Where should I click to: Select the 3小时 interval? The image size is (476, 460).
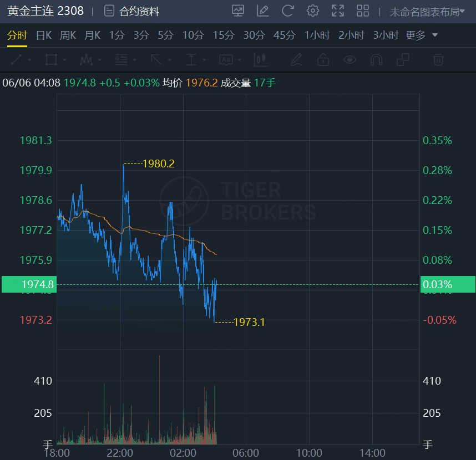[x=386, y=35]
